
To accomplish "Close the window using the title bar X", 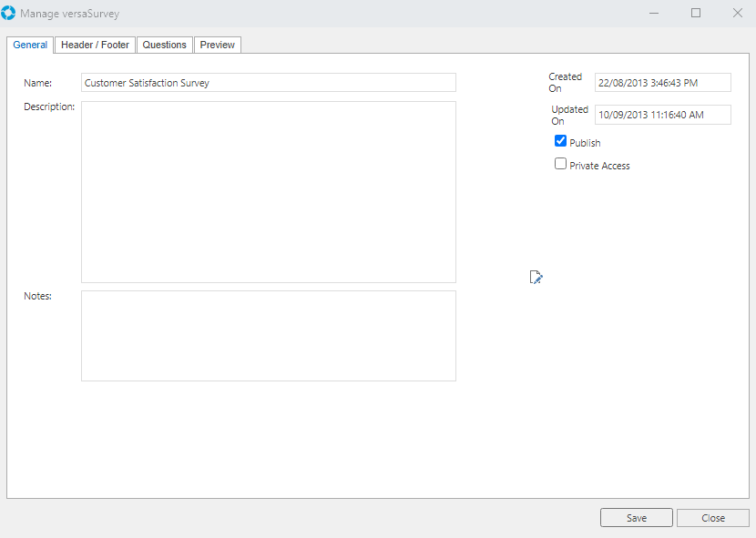I will click(737, 13).
